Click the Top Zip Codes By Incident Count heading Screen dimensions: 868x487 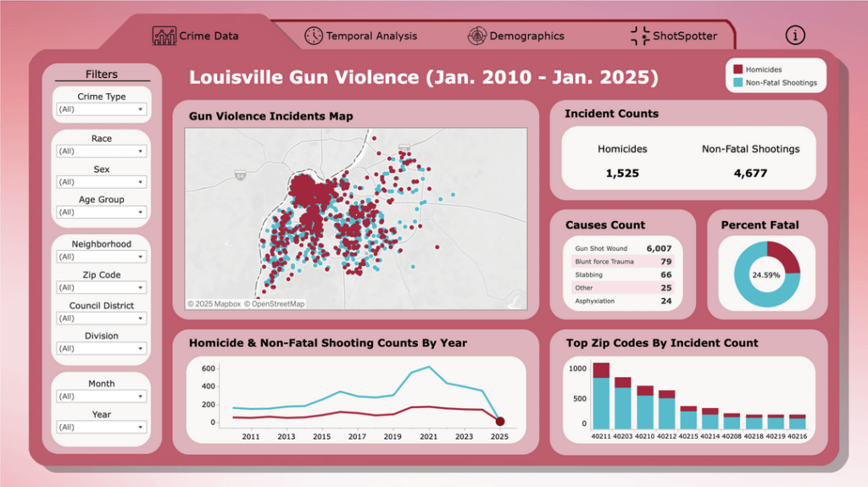pos(662,343)
